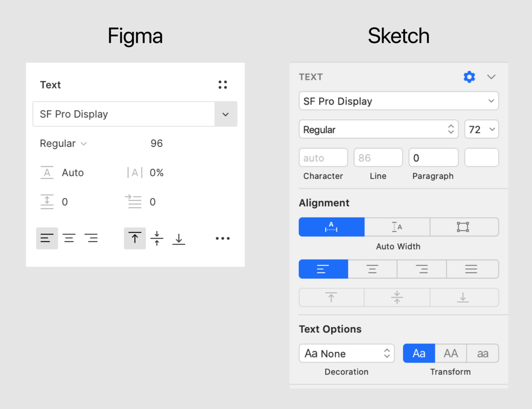
Task: Open Sketch font size 72 dropdown
Action: click(x=481, y=129)
